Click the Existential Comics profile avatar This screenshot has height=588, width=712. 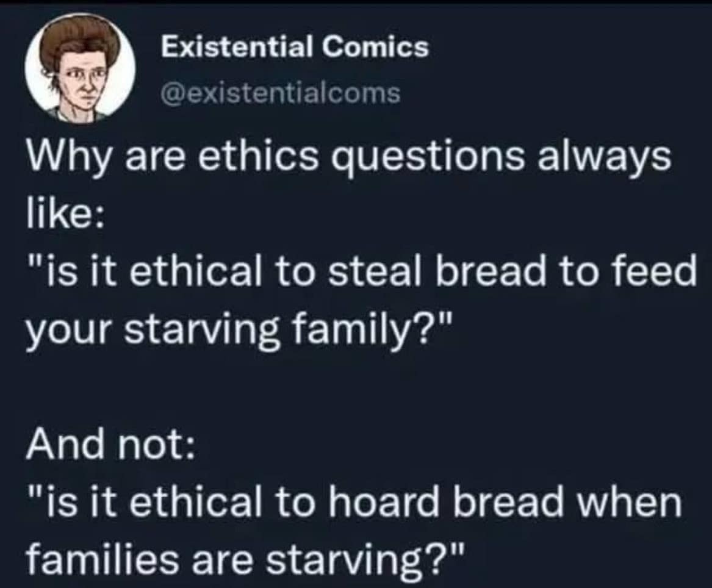click(80, 68)
